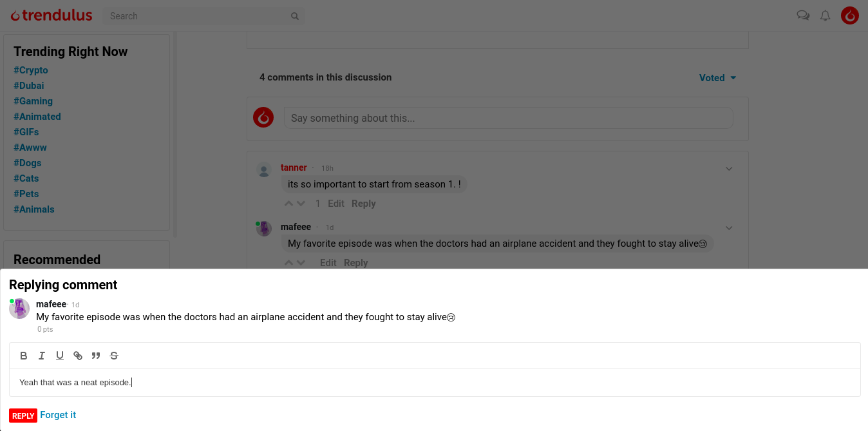Go to the trendulus home logo

[x=52, y=15]
